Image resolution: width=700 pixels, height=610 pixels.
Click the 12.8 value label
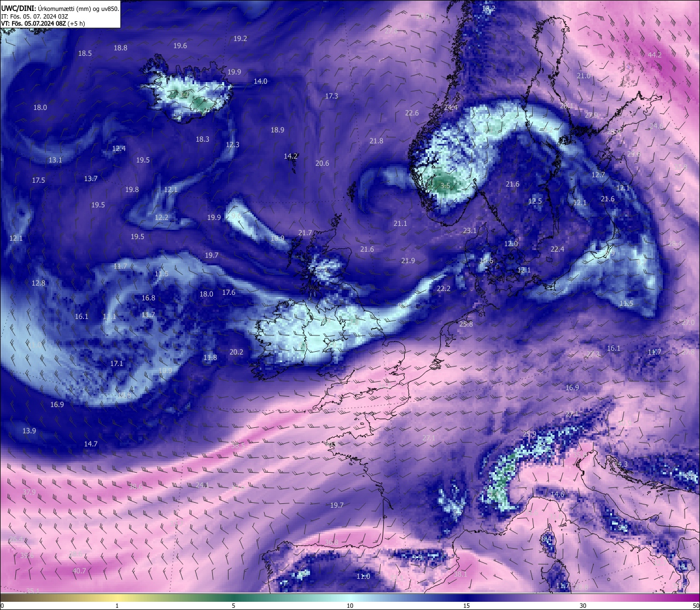pyautogui.click(x=38, y=283)
